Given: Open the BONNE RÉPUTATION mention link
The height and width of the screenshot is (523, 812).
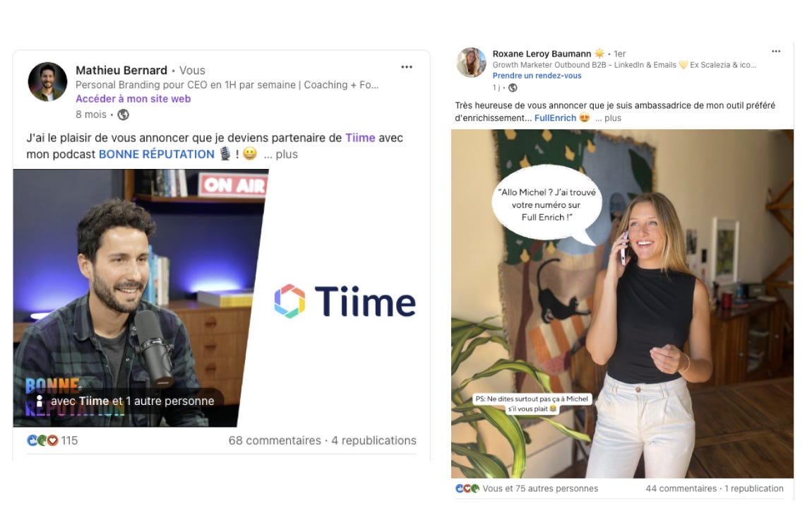Looking at the screenshot, I should (156, 154).
